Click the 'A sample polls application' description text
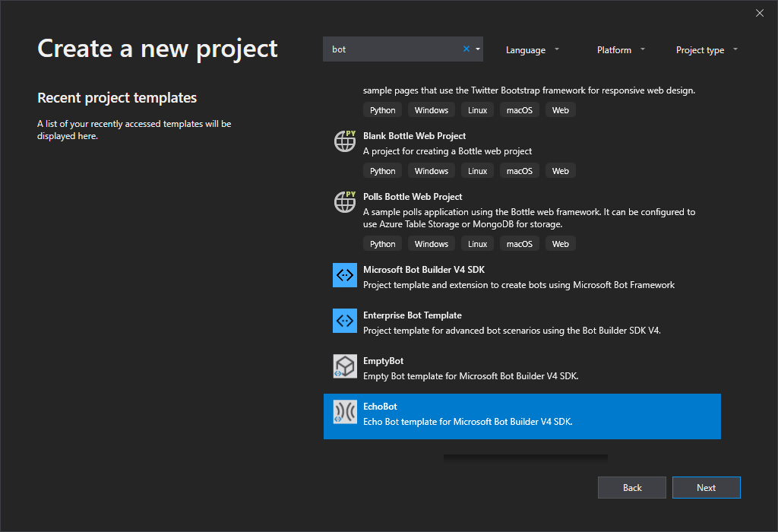The height and width of the screenshot is (532, 778). (529, 218)
